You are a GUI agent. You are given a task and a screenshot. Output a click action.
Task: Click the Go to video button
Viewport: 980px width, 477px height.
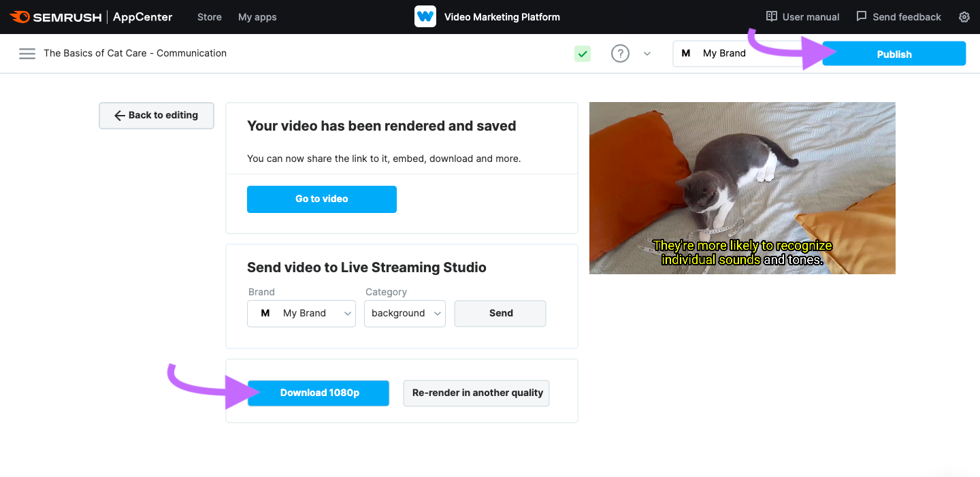click(x=322, y=199)
